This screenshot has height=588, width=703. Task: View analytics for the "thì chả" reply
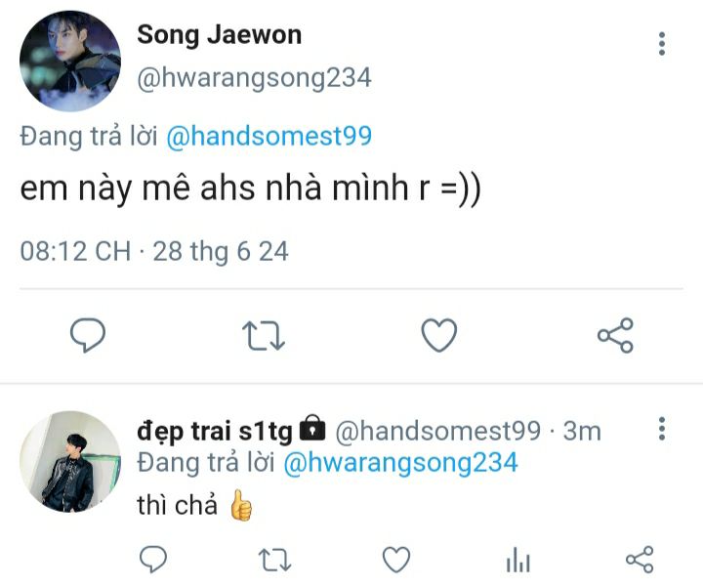[x=517, y=559]
